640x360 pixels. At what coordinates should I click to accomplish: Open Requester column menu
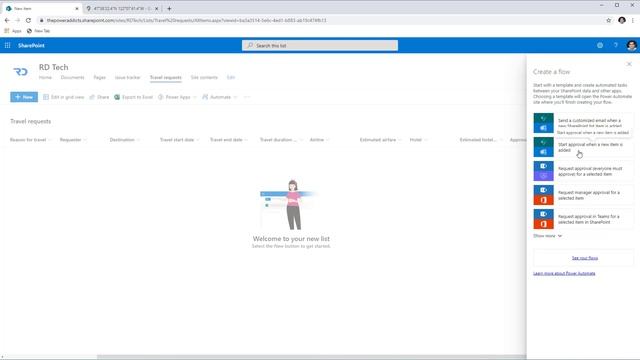tap(73, 140)
